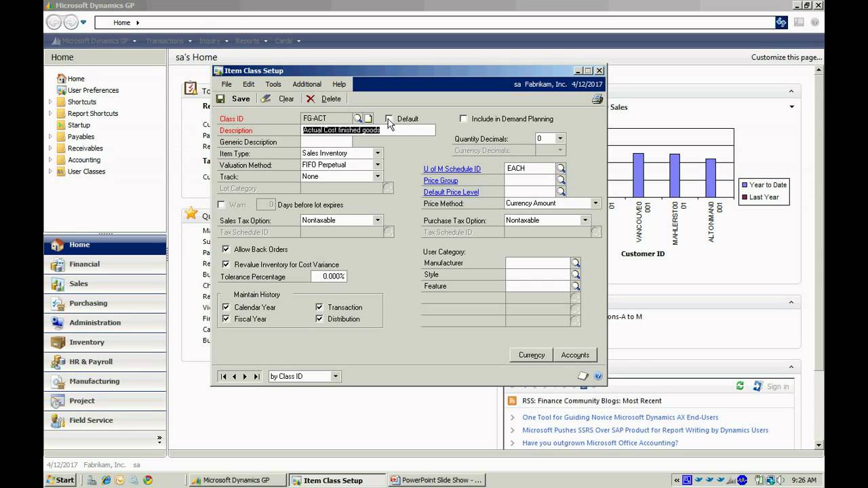Click the Purchasing navigation pane icon
Viewport: 868px width, 488px height.
tap(58, 303)
